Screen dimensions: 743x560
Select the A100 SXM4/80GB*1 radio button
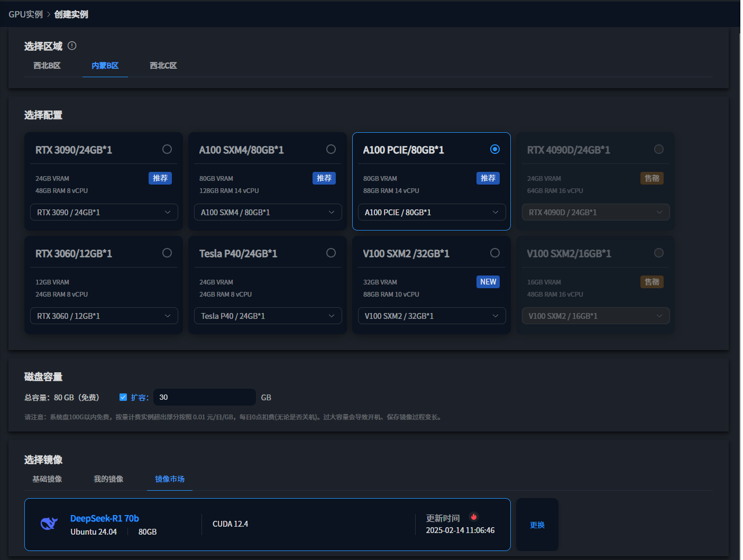331,149
